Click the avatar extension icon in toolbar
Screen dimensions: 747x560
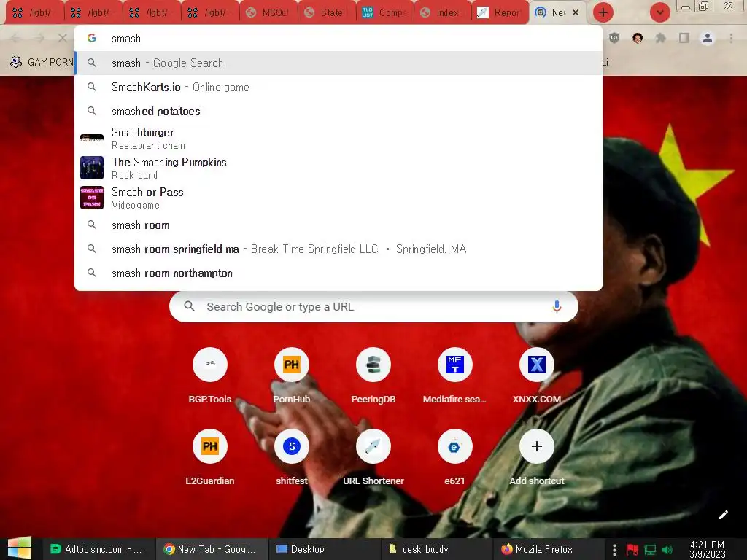pos(638,38)
